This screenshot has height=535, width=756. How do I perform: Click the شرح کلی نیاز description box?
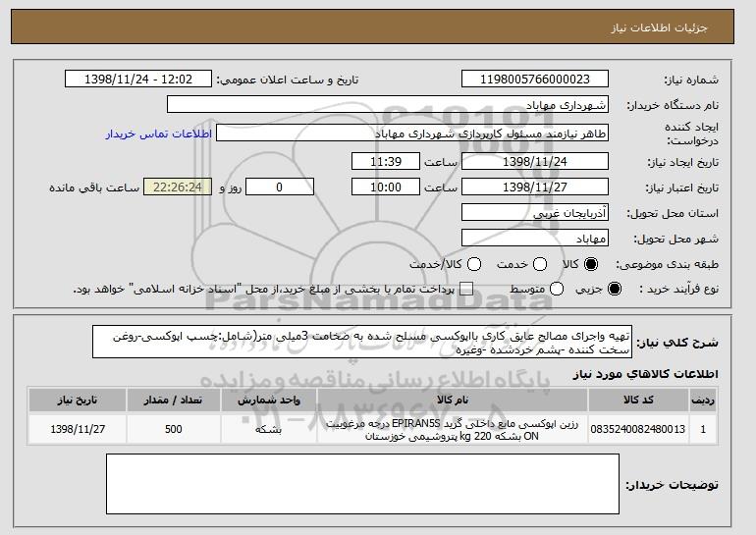[362, 342]
